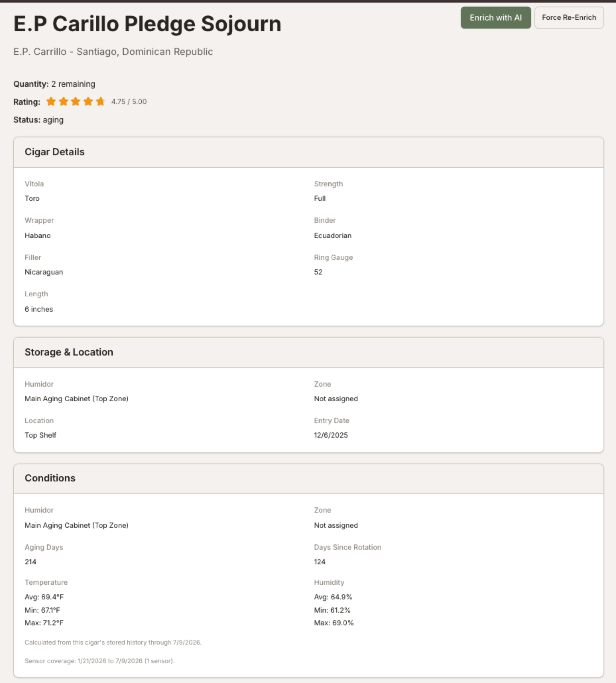
Task: Click the Ring Gauge value 52
Action: tap(318, 272)
